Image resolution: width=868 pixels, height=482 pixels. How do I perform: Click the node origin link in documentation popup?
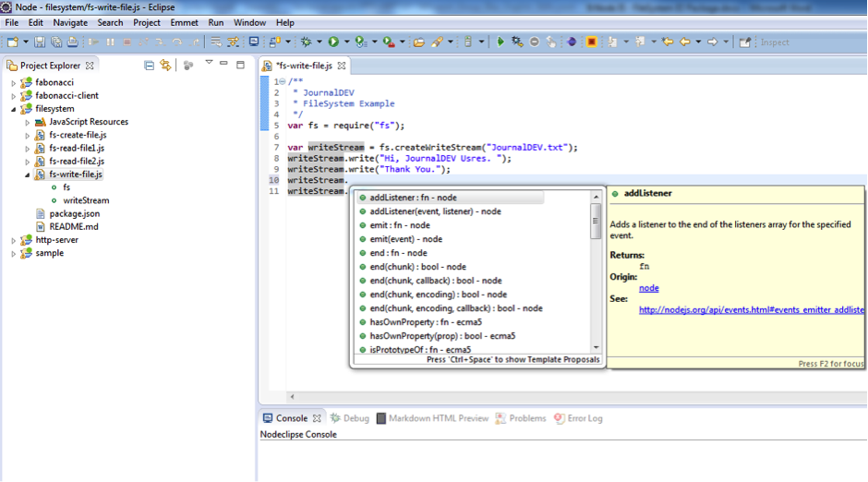(649, 288)
